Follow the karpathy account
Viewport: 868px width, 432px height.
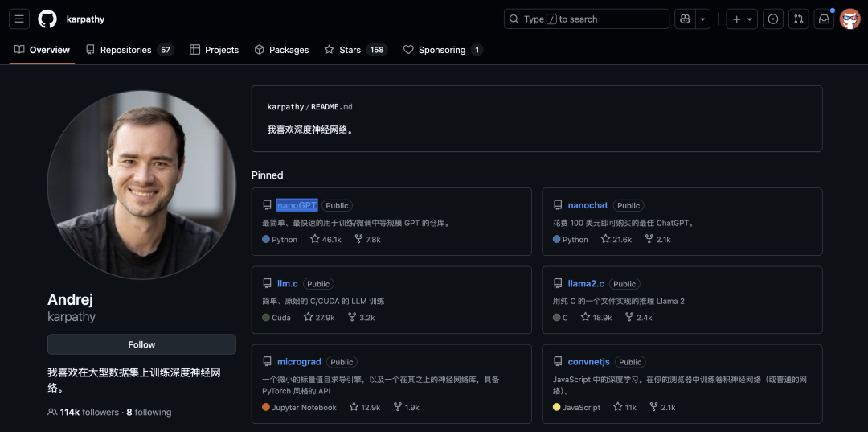141,344
